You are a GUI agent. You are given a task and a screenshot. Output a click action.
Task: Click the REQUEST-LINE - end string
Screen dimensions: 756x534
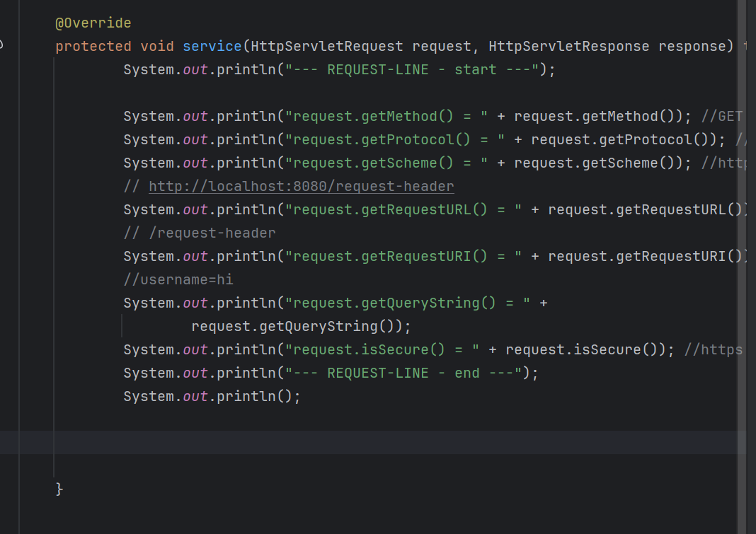pos(403,373)
